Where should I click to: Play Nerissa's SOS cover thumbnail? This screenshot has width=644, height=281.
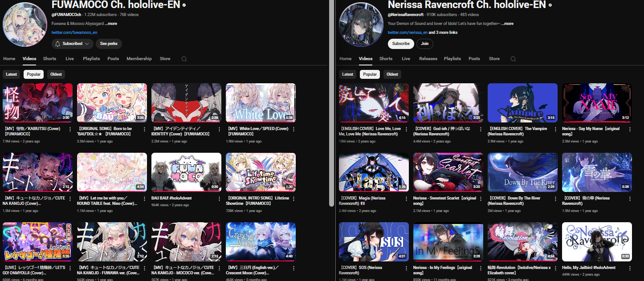[374, 242]
